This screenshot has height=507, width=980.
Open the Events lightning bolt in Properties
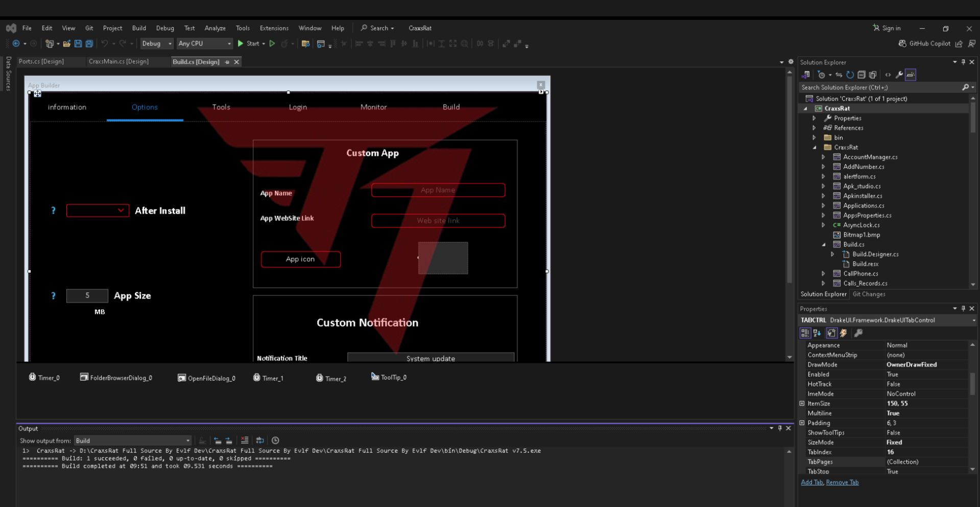(844, 333)
